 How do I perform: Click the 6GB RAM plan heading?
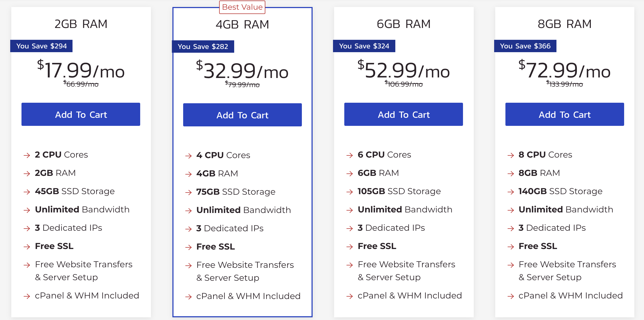(404, 24)
